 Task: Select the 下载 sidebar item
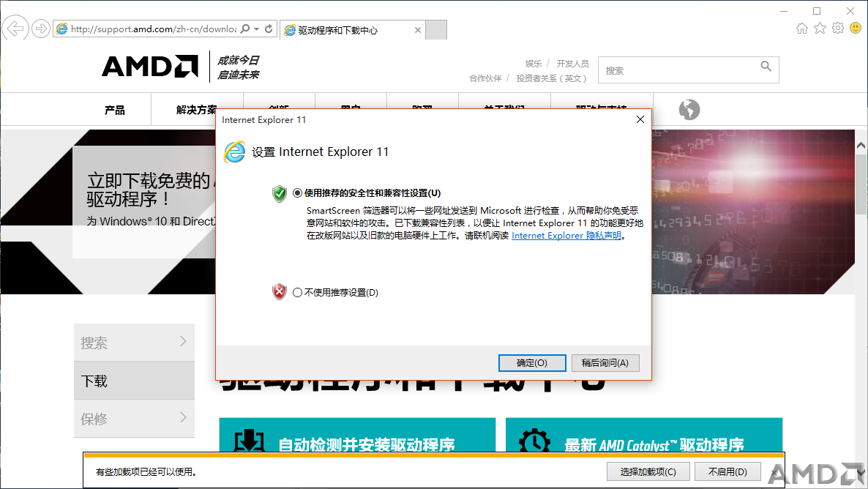coord(134,381)
